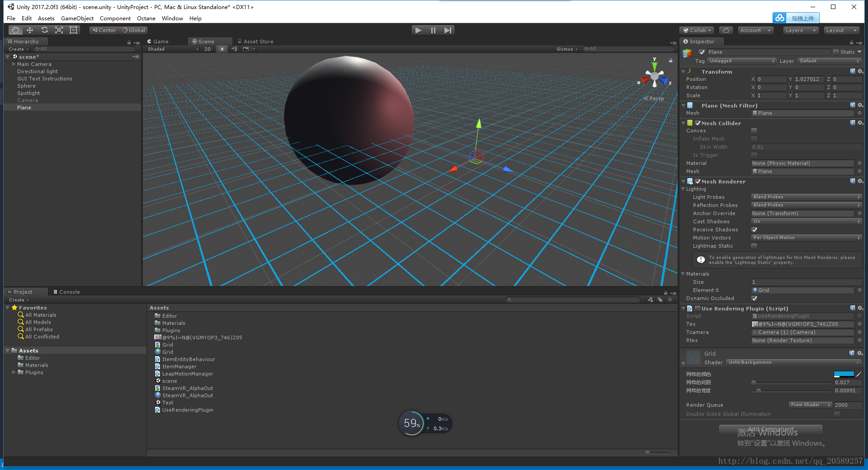
Task: Toggle scene audio speaker icon
Action: pos(234,49)
